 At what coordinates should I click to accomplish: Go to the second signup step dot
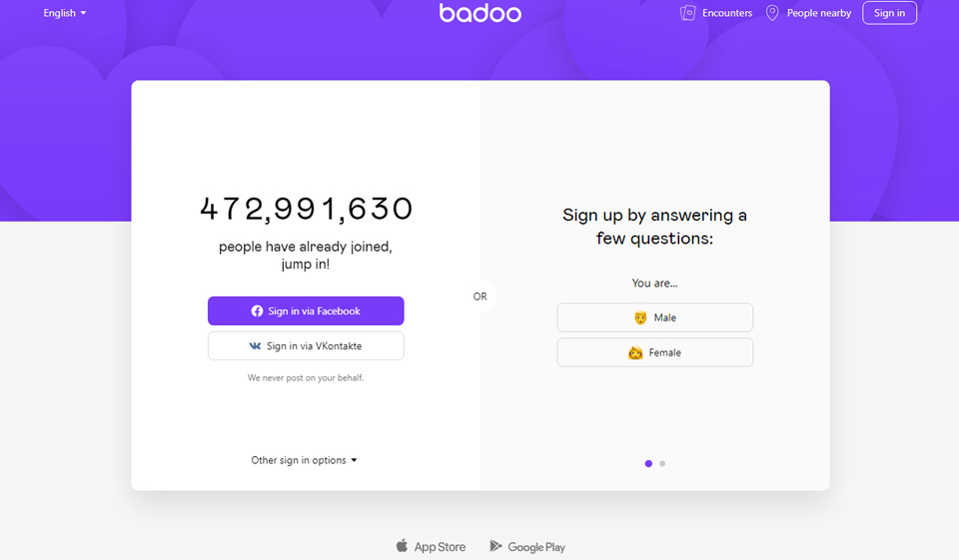coord(662,463)
